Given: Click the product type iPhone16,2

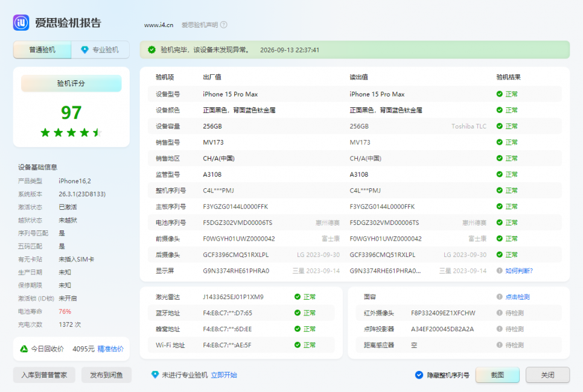Looking at the screenshot, I should (x=75, y=181).
